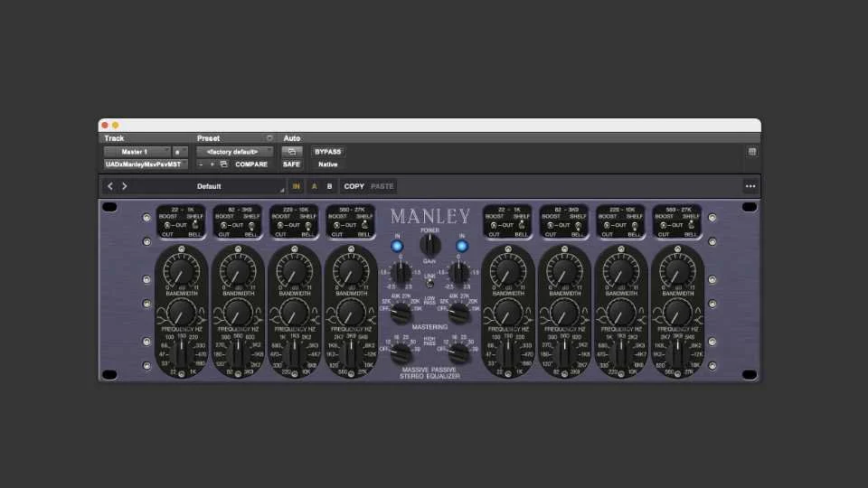The height and width of the screenshot is (488, 868).
Task: Click left 560-27K knob between BANDWIDTH and FREQUENCY
Action: (x=351, y=313)
